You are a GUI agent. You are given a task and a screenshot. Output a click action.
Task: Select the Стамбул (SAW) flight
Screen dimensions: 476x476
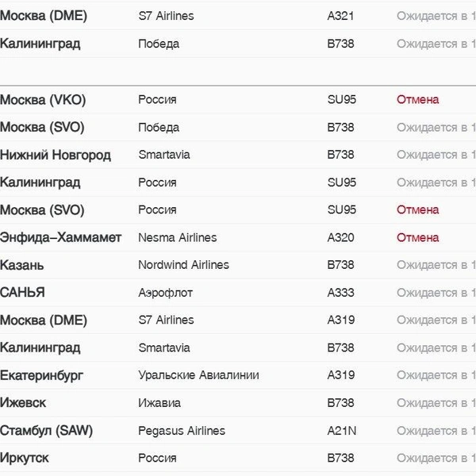238,431
